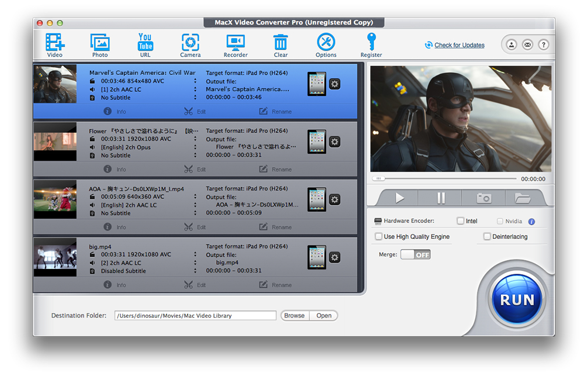Expand audio track selector for Captain America
This screenshot has width=588, height=376.
click(x=195, y=89)
